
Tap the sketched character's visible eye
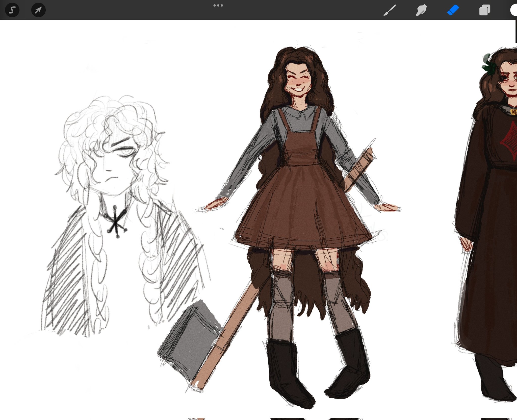(x=127, y=151)
